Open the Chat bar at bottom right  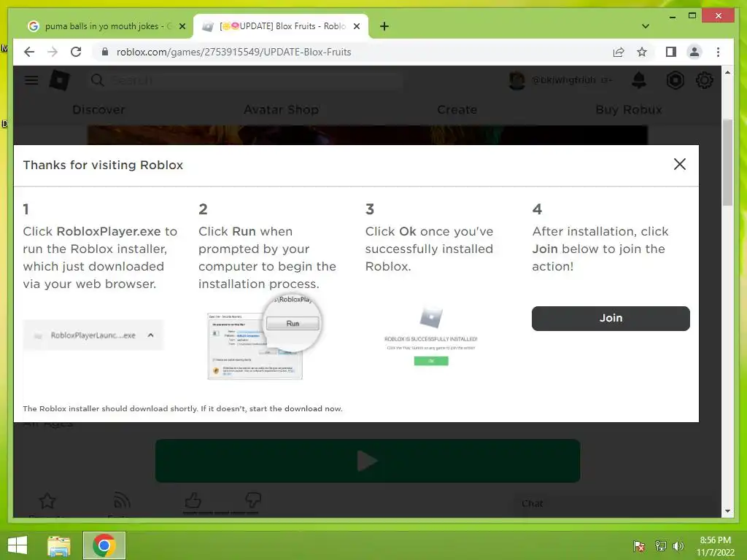(x=614, y=504)
